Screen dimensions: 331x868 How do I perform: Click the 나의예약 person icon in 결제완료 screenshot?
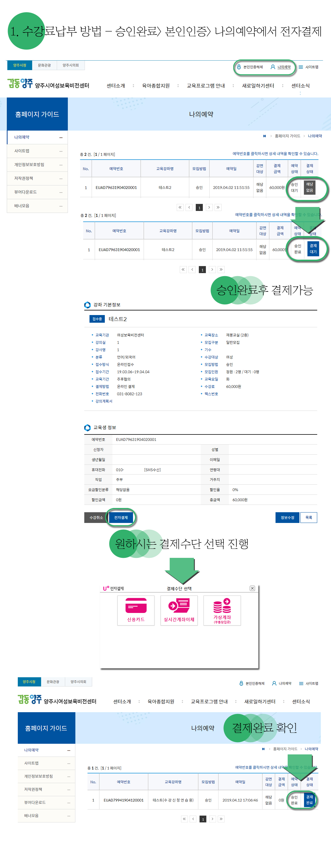(x=274, y=683)
